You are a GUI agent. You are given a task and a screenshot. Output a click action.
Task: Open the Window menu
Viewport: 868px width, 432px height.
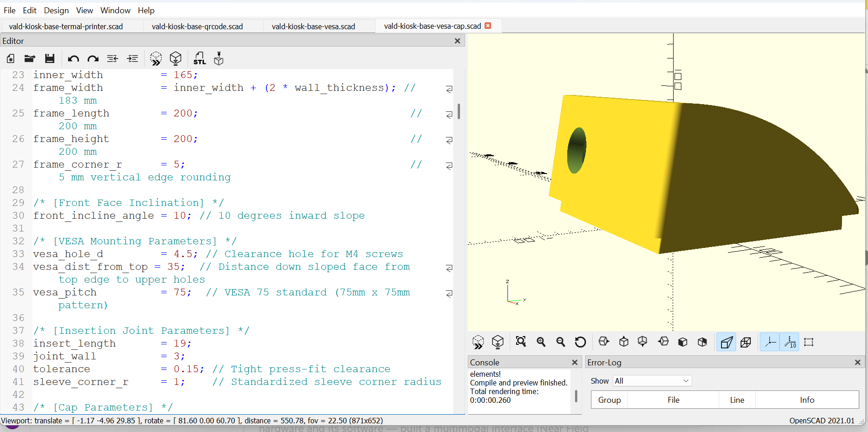[115, 10]
